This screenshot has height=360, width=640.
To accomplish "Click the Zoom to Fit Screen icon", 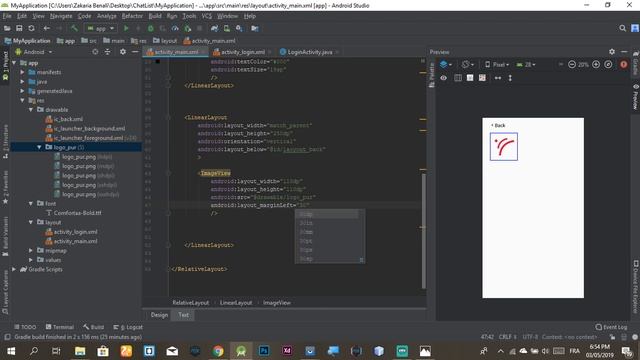I will coord(608,64).
